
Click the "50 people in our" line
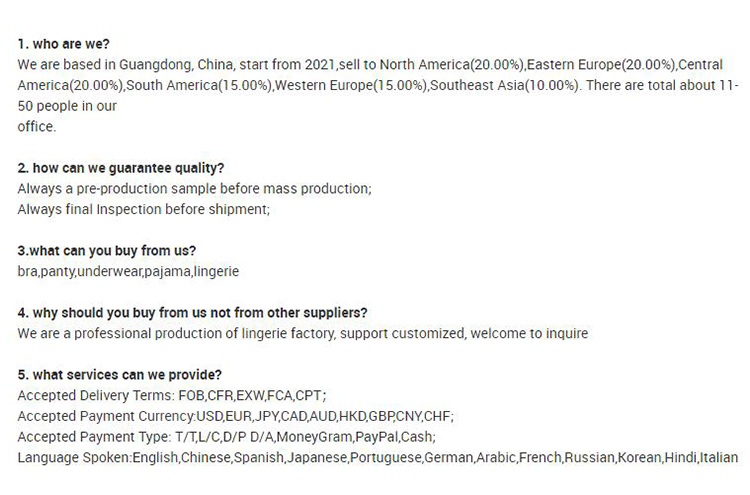[67, 105]
